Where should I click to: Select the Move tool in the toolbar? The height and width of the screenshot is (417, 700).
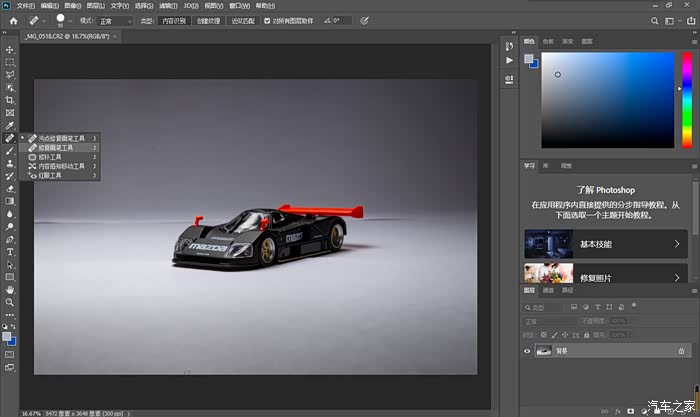coord(10,49)
